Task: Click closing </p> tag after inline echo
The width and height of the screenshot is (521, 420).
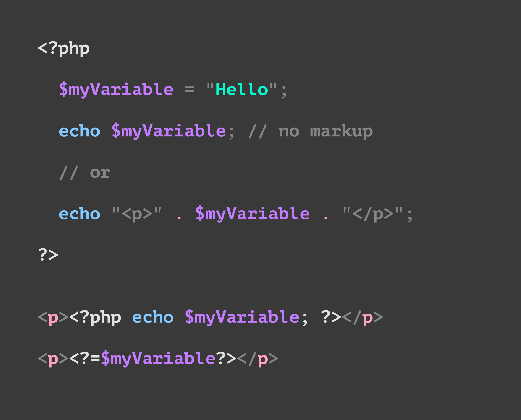Action: (362, 318)
